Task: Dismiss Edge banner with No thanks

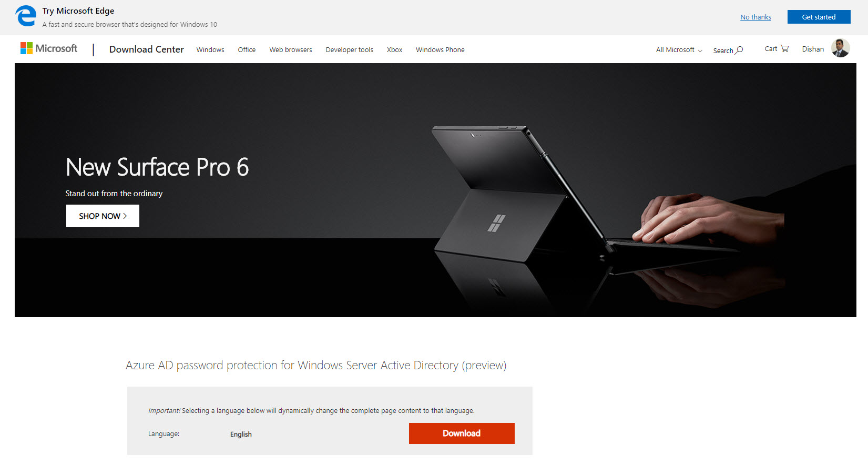Action: coord(755,17)
